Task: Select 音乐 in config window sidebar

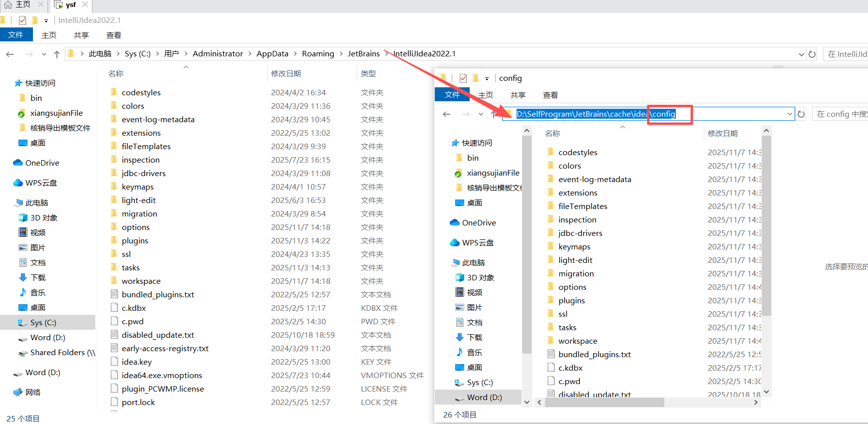Action: coord(469,352)
